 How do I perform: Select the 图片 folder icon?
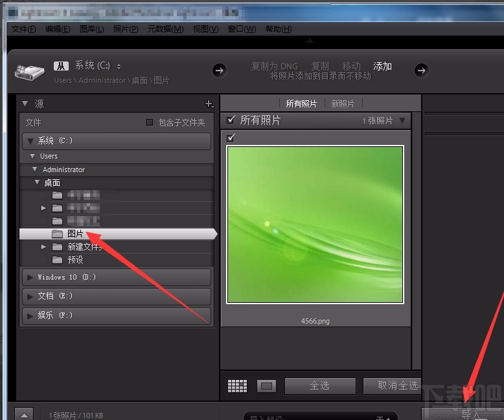(57, 234)
